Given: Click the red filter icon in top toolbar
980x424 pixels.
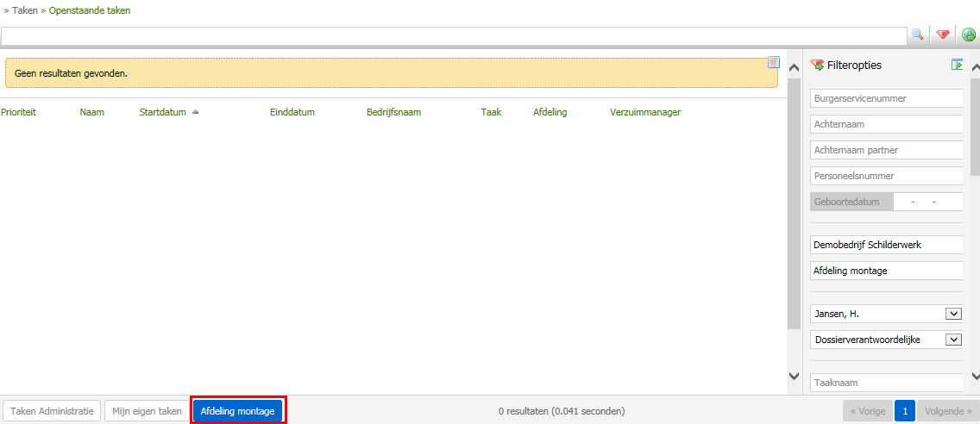Looking at the screenshot, I should 943,34.
